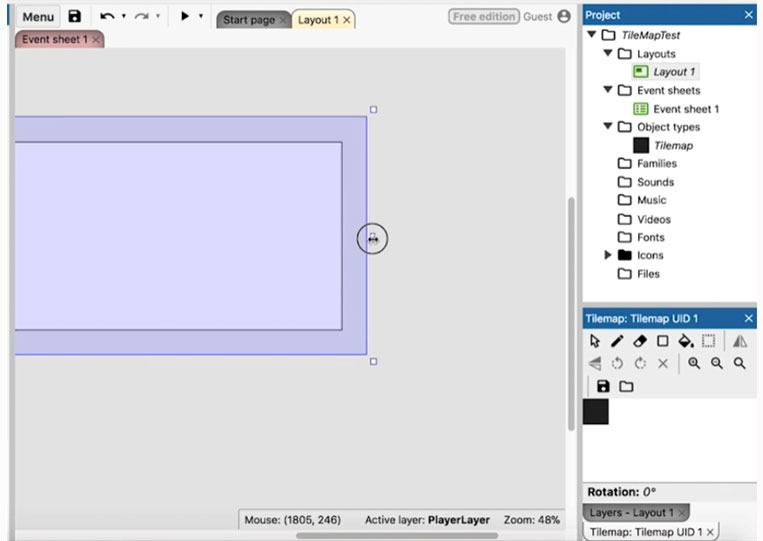Image resolution: width=763 pixels, height=541 pixels.
Task: Click the X clear-transform icon in tilemap toolbar
Action: click(663, 363)
